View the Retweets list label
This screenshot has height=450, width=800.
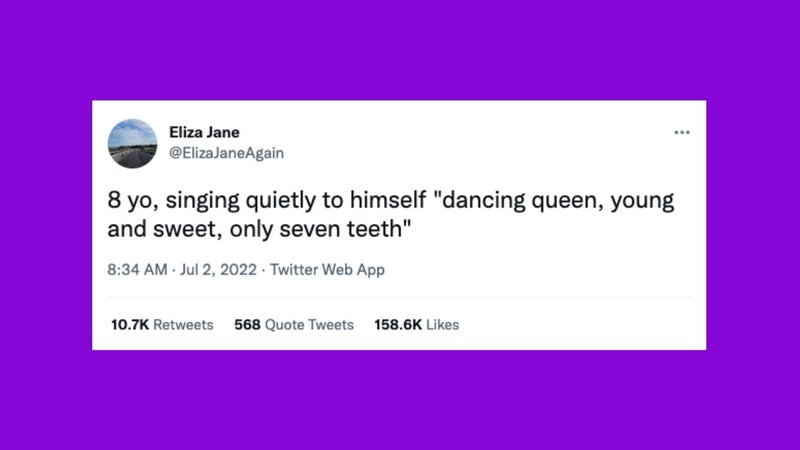point(183,325)
